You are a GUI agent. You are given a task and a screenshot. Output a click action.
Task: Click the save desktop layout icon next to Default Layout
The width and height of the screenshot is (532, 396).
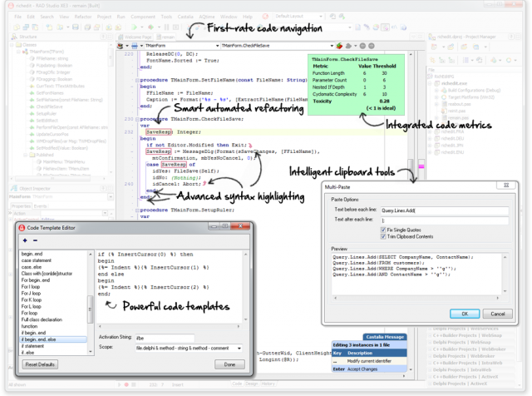pos(332,17)
